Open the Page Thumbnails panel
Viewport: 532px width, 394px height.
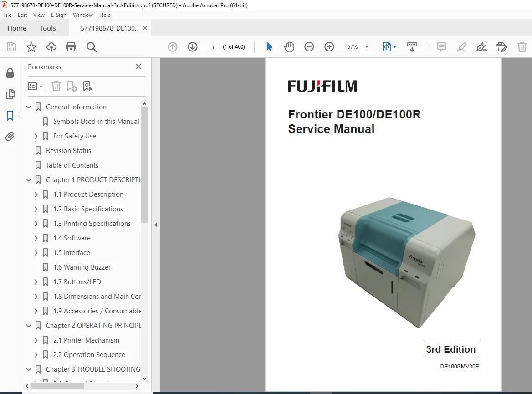(10, 94)
